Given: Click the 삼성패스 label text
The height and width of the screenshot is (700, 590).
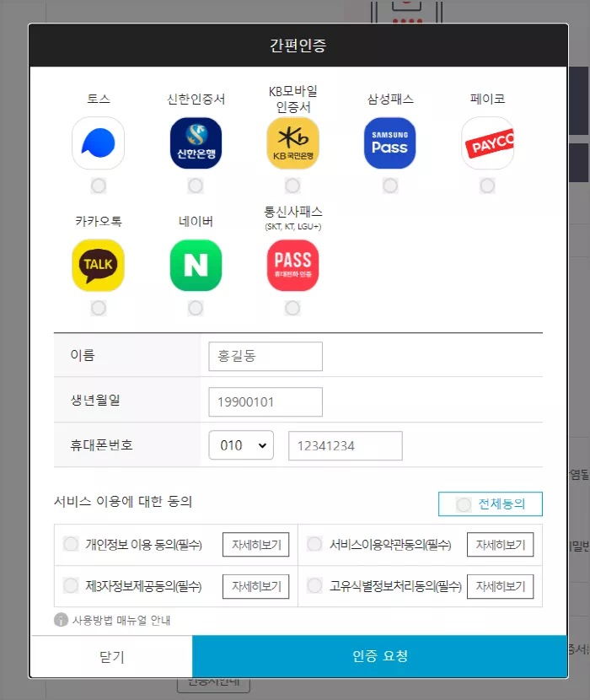Looking at the screenshot, I should pyautogui.click(x=390, y=100).
